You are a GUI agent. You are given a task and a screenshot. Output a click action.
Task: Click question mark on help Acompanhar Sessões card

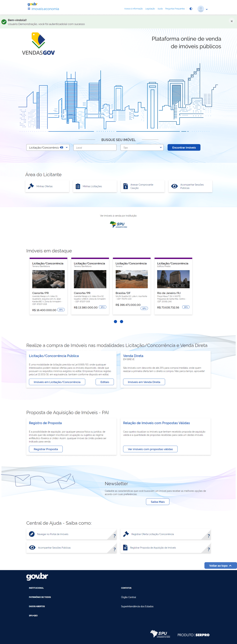(x=115, y=549)
